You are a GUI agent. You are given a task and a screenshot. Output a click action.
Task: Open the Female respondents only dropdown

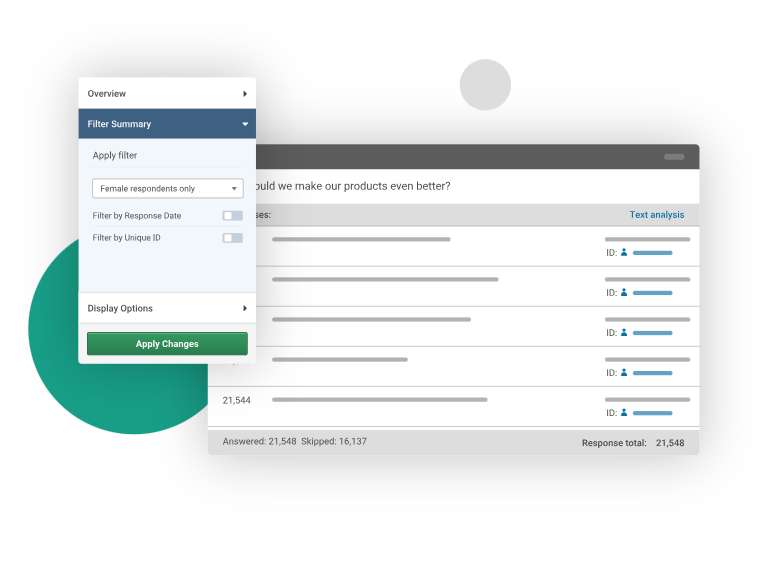click(x=167, y=188)
